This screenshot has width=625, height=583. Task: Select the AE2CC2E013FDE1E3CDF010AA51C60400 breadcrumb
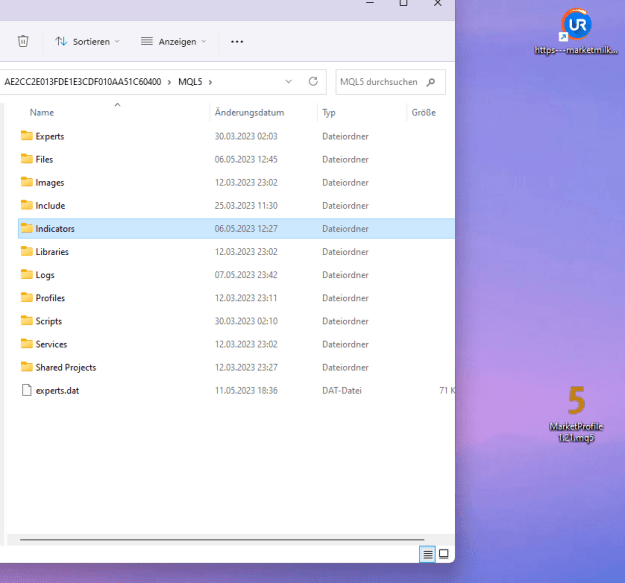coord(83,82)
